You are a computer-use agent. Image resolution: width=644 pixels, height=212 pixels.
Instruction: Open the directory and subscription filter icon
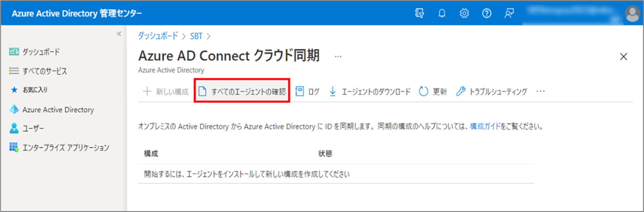[420, 13]
